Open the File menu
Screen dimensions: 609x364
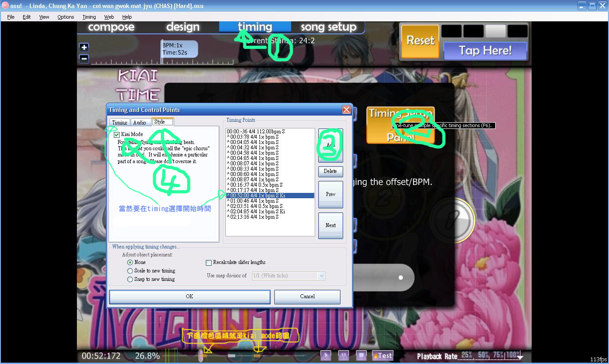(x=11, y=17)
